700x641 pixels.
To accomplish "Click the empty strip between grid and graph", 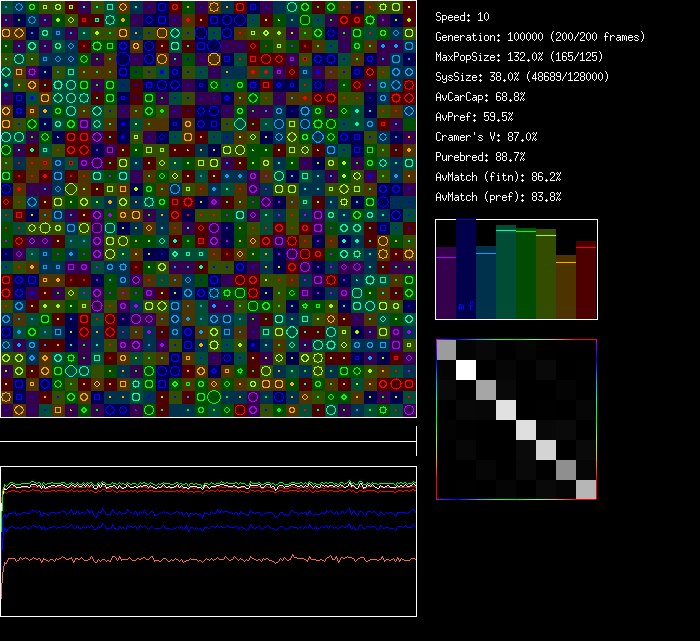I will coord(208,431).
